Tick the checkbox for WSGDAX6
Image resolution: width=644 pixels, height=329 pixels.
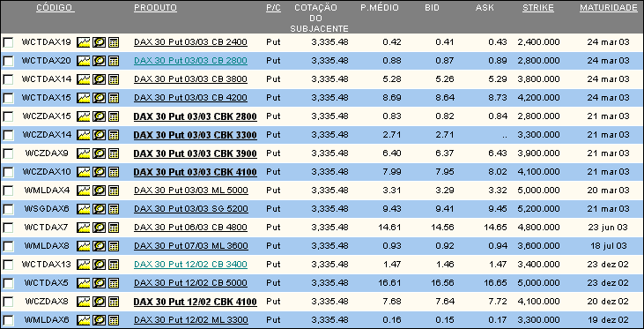coord(8,209)
